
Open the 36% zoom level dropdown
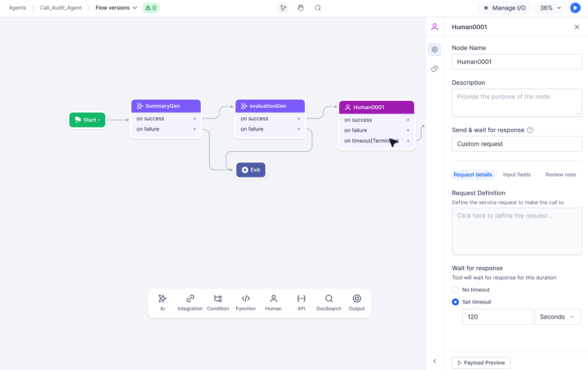tap(550, 8)
